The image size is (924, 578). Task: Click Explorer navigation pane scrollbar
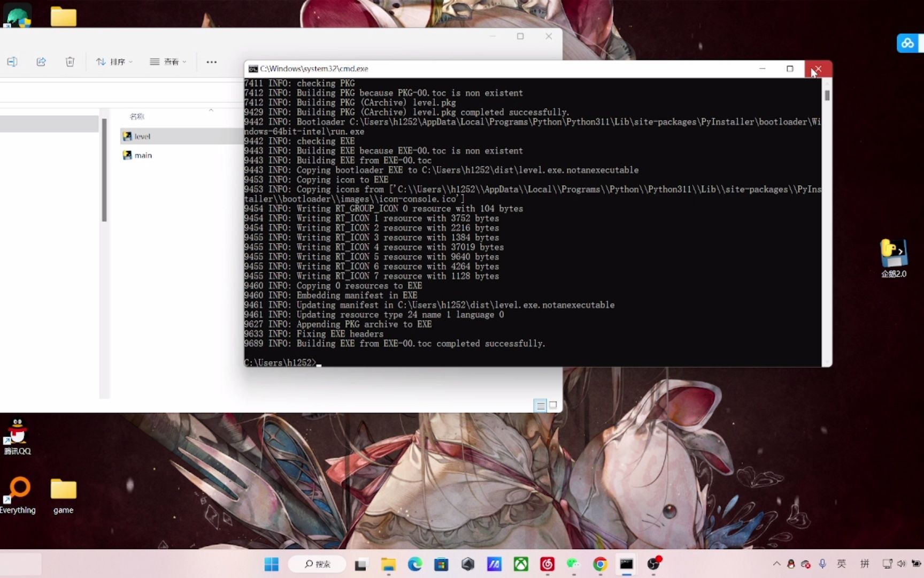pyautogui.click(x=104, y=170)
